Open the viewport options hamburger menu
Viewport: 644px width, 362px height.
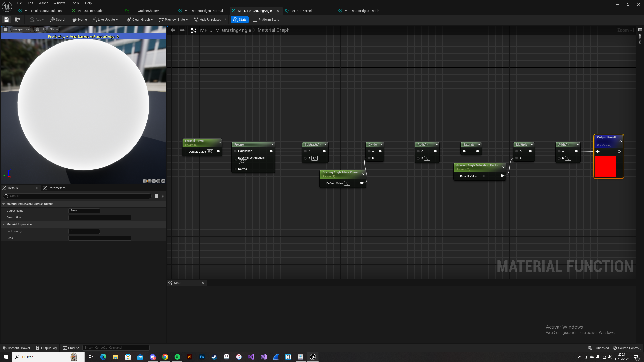point(5,29)
